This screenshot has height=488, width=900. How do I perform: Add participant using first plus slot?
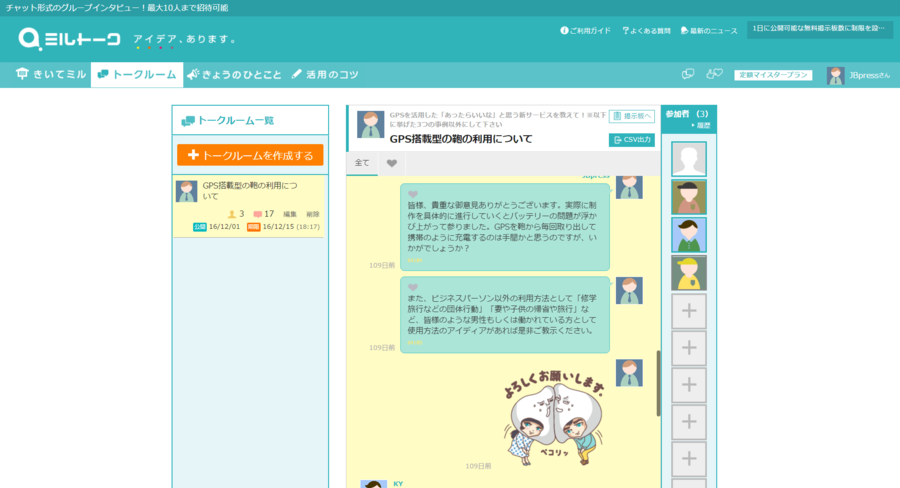click(688, 311)
